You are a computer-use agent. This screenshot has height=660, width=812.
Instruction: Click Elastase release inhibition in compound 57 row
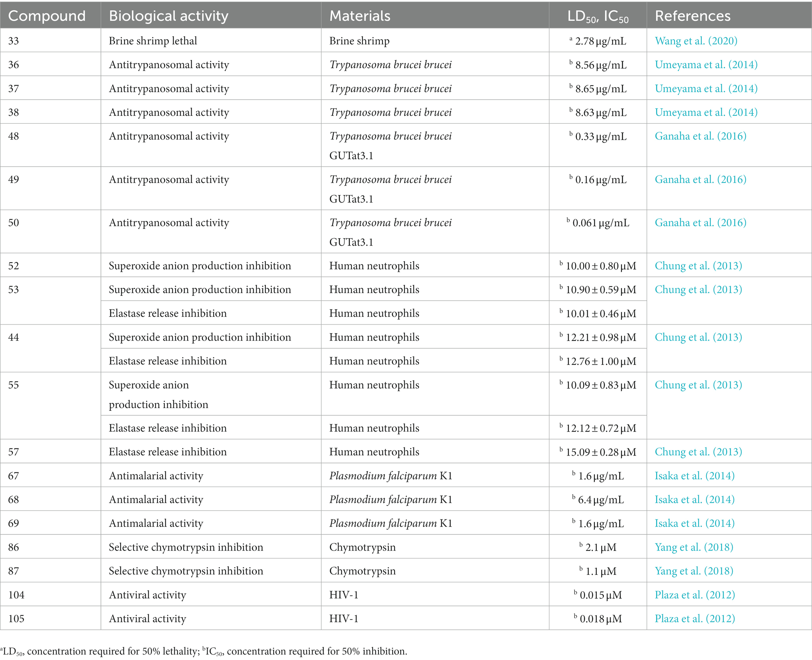click(x=168, y=452)
